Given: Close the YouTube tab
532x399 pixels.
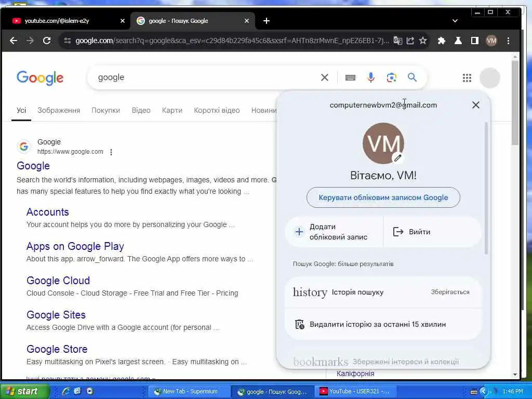Looking at the screenshot, I should tap(123, 21).
